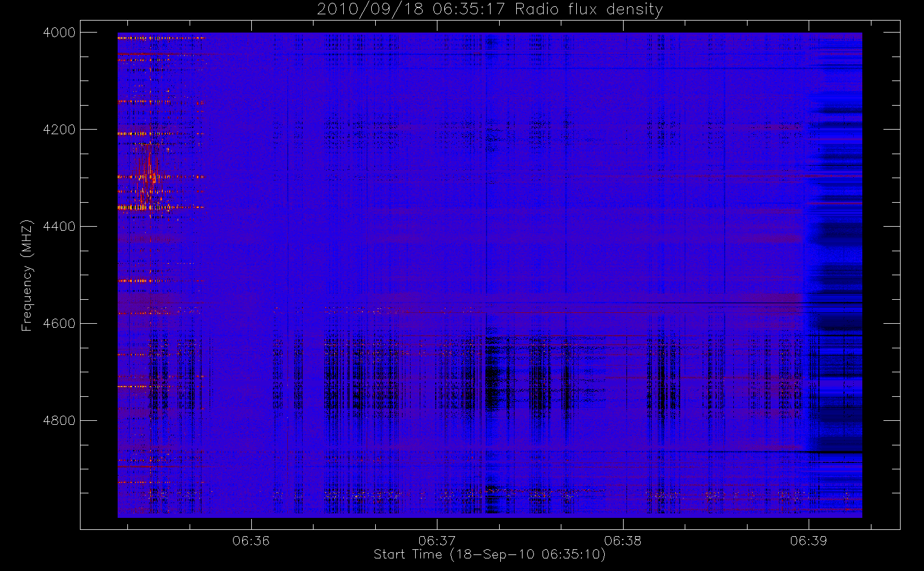
Task: Click the 4800 frequency tick label
Action: [x=59, y=421]
